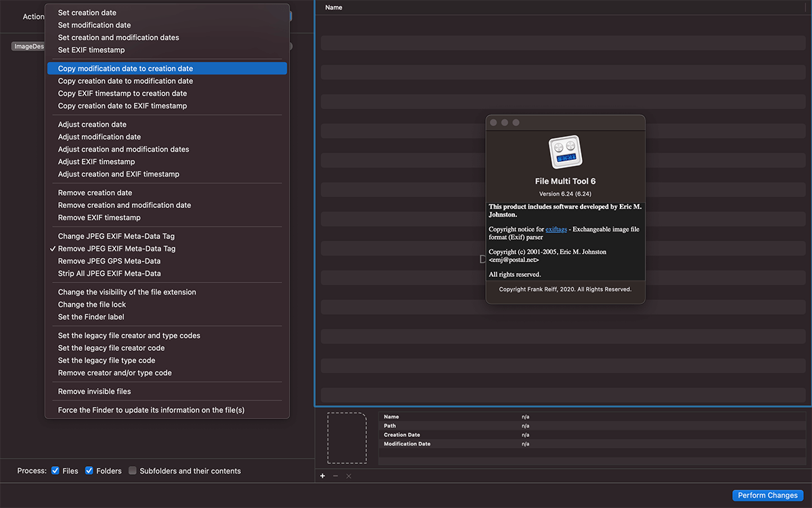Click the Modification Date label in info panel
Image resolution: width=812 pixels, height=508 pixels.
click(x=407, y=444)
